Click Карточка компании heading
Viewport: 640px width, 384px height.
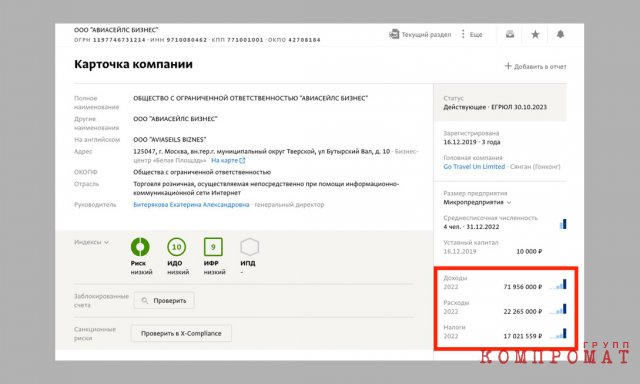pos(133,64)
